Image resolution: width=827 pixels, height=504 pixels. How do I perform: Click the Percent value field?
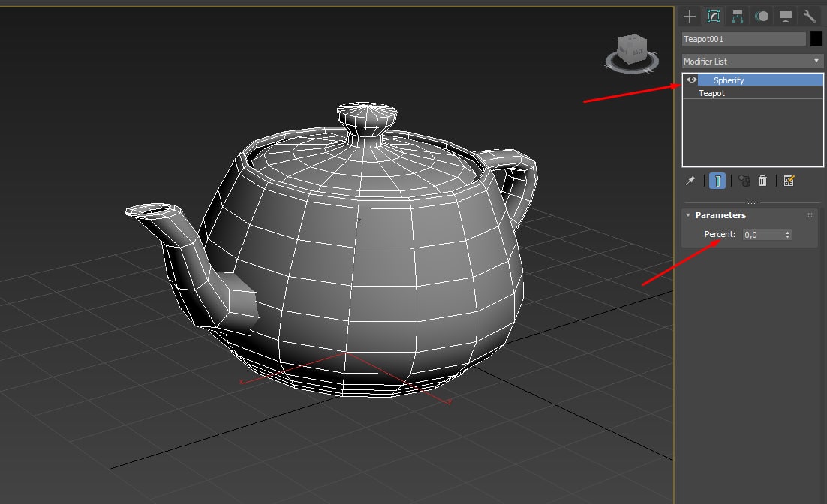click(x=762, y=235)
